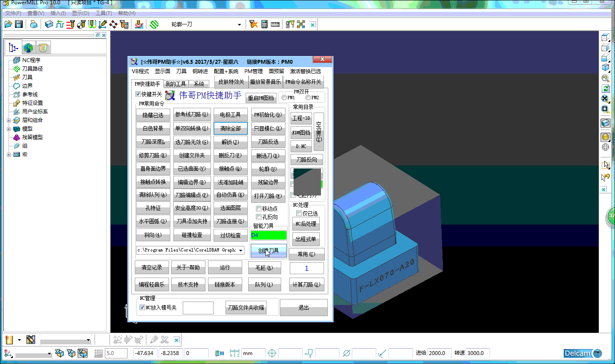Expand the 模型 tree node

pyautogui.click(x=9, y=129)
